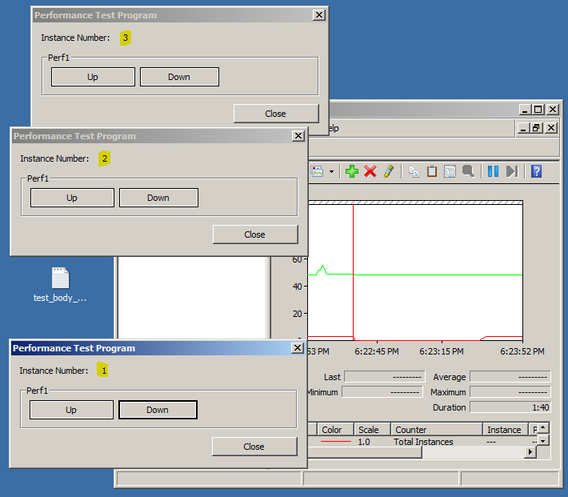Click the horizontal scrollbar thumb in counter list
Viewport: 568px width, 497px height.
[364, 452]
